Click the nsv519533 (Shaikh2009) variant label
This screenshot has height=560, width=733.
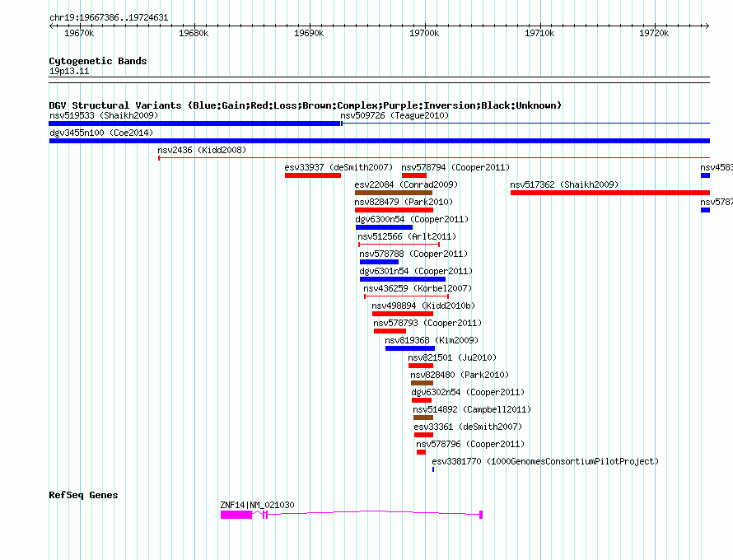(104, 115)
